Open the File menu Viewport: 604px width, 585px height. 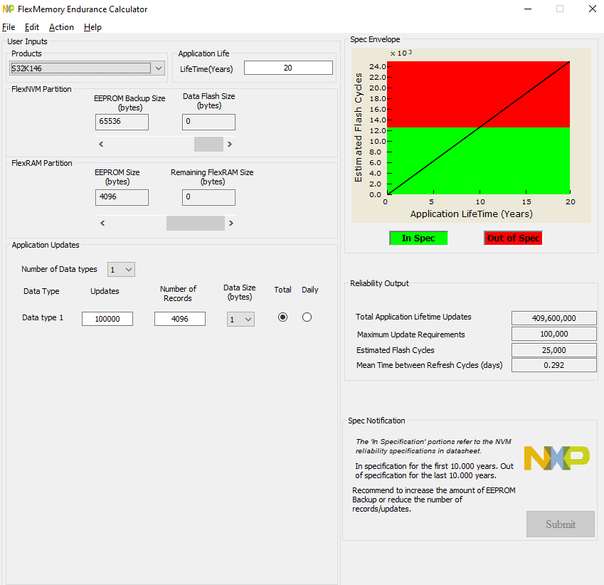click(x=8, y=27)
